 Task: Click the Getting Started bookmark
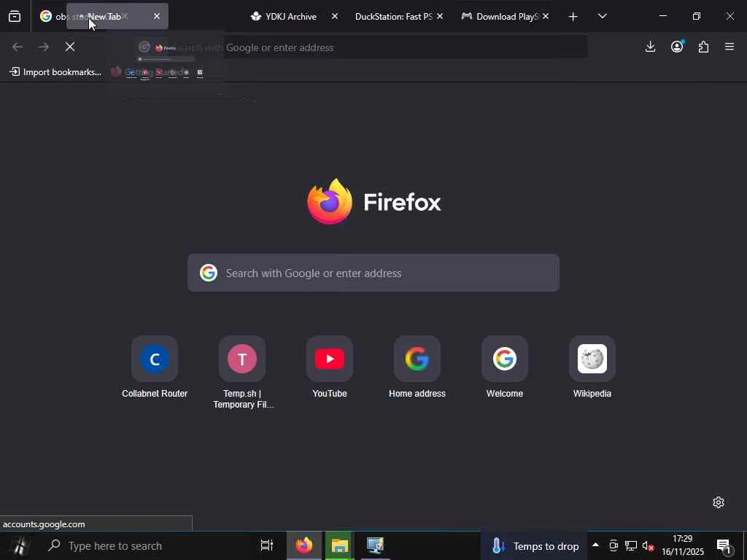[x=150, y=72]
